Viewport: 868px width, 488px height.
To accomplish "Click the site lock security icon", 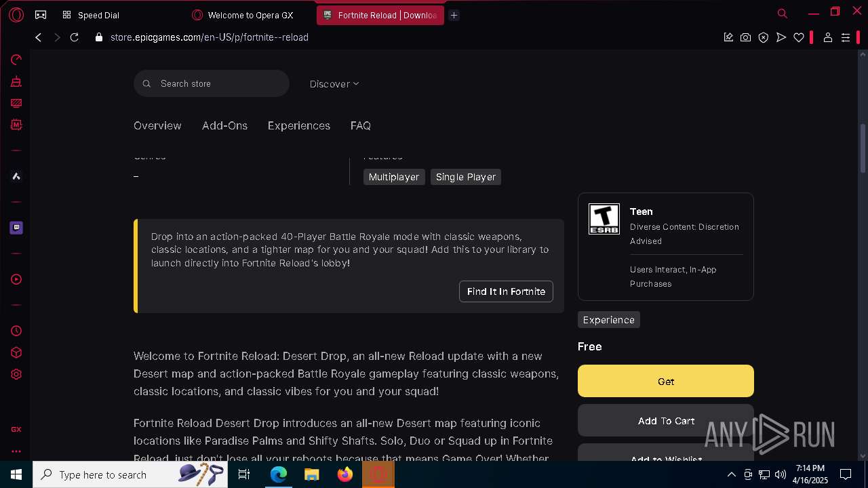I will tap(99, 37).
